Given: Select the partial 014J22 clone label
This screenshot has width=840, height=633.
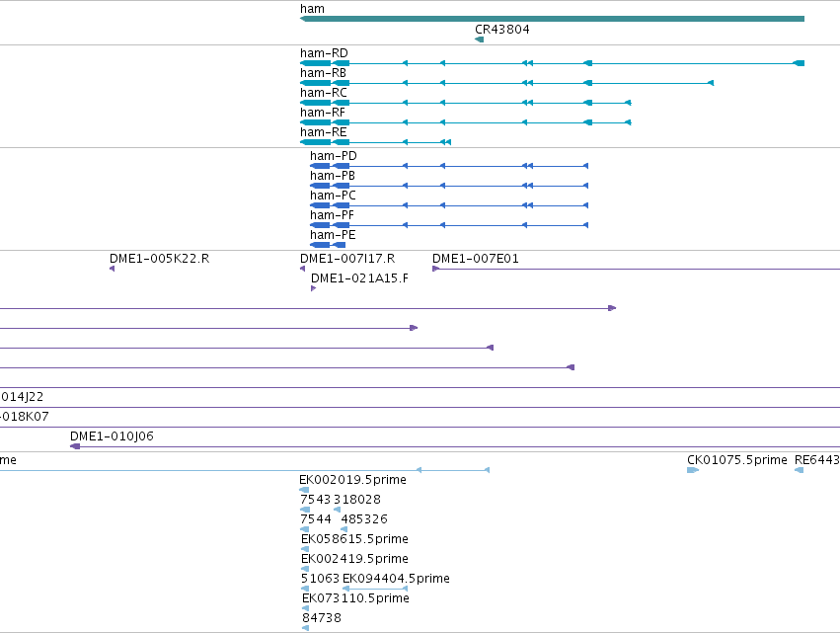Looking at the screenshot, I should (x=22, y=397).
